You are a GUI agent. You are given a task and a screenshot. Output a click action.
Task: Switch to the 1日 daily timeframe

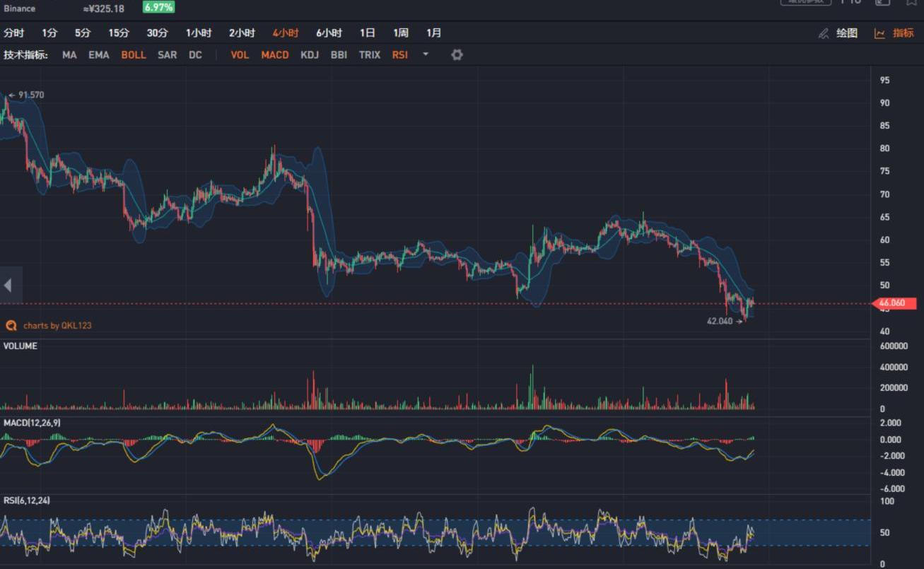click(367, 33)
